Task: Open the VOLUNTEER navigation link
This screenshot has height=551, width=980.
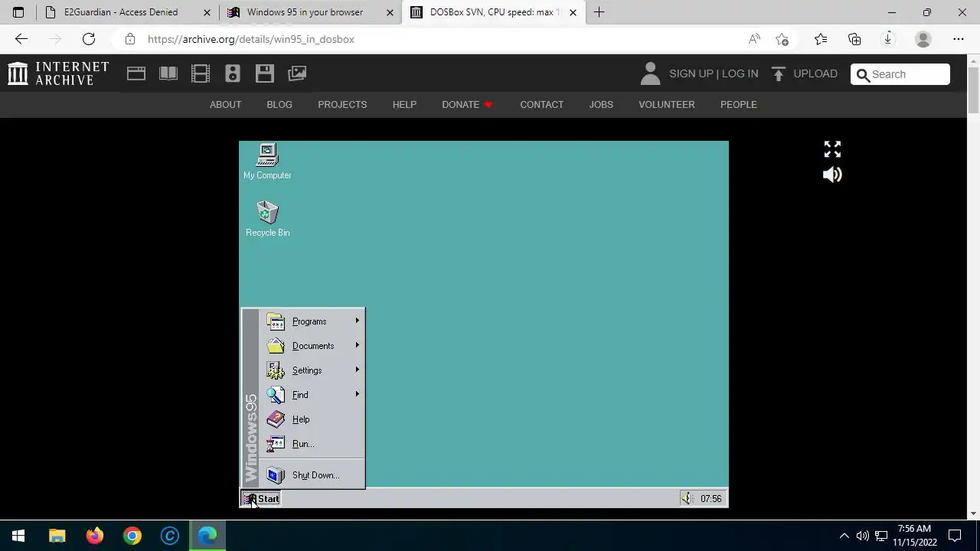Action: [x=667, y=105]
